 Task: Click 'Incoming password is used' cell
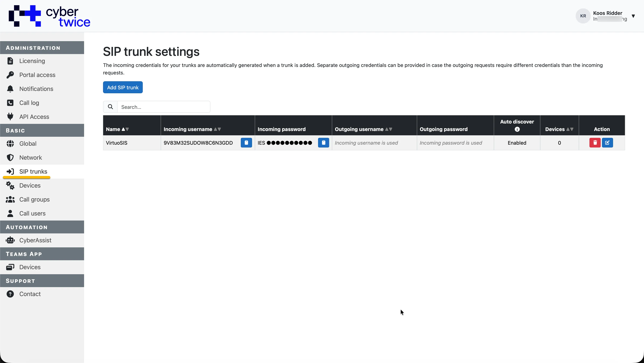point(455,143)
